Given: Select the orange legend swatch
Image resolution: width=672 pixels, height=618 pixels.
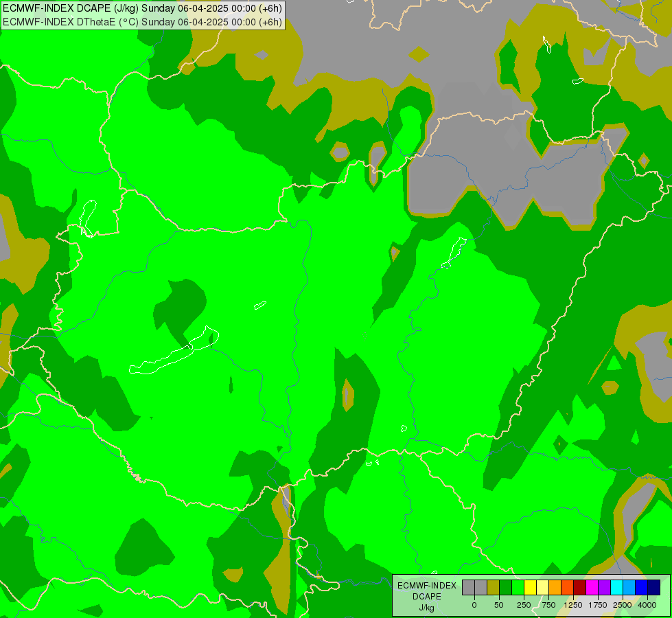Looking at the screenshot, I should (x=555, y=588).
